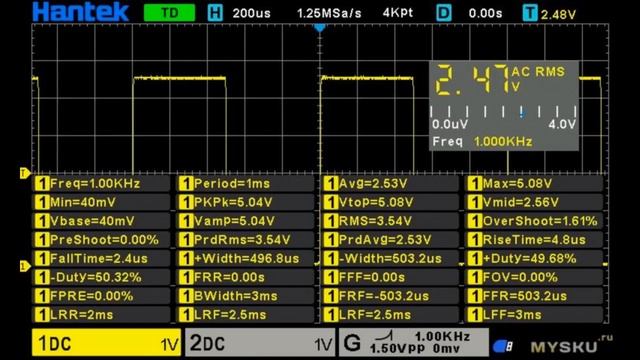
Task: Select the PreShoot=0.00% measurement
Action: (101, 240)
